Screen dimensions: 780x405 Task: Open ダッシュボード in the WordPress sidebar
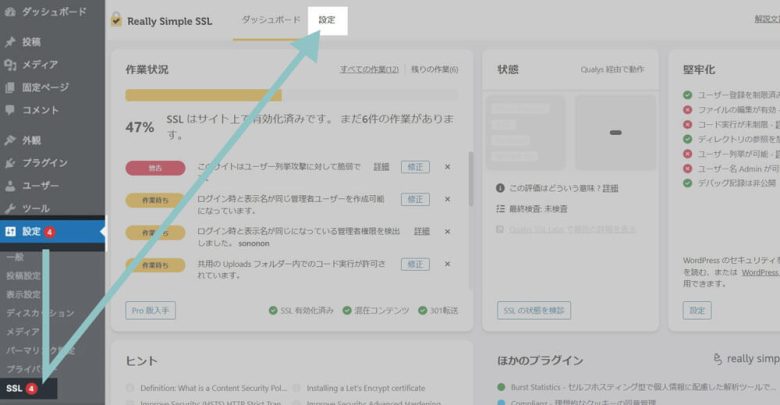point(54,11)
